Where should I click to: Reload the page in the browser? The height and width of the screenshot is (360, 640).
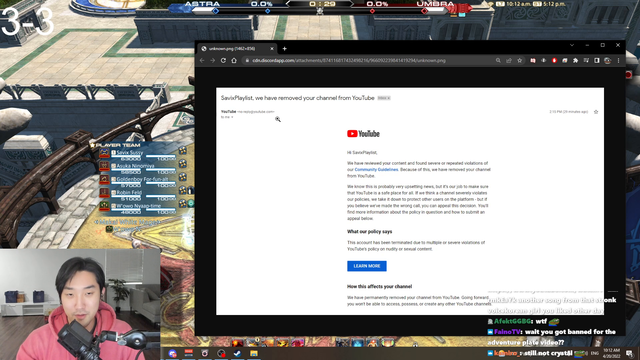click(223, 60)
